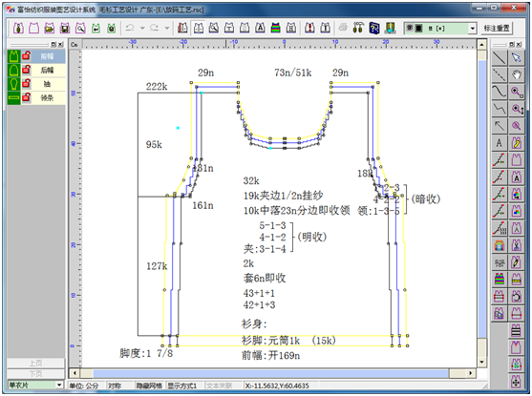Choose the curve drawing tool

click(x=500, y=92)
